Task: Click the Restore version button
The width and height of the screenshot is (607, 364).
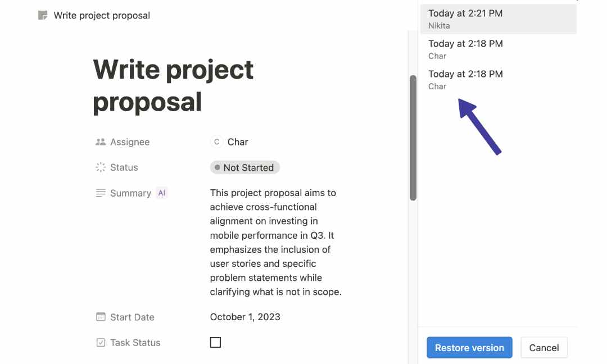Action: pyautogui.click(x=469, y=347)
